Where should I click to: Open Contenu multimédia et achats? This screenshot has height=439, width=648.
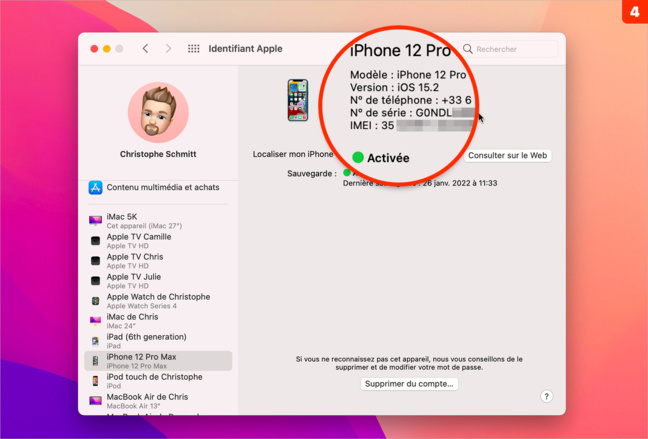coord(158,187)
